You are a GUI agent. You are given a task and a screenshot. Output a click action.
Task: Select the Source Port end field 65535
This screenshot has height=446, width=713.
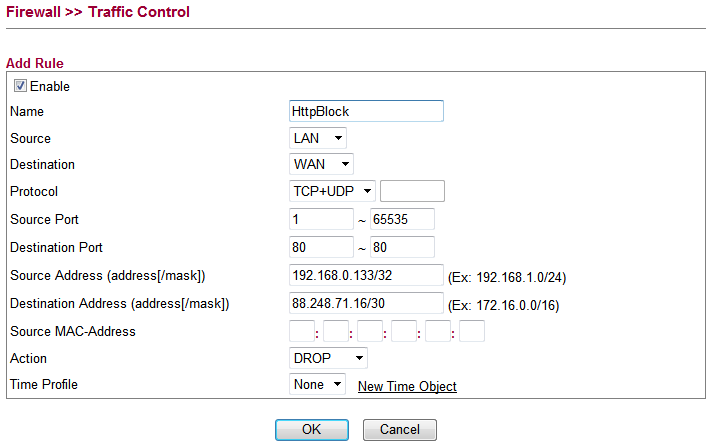pyautogui.click(x=402, y=219)
